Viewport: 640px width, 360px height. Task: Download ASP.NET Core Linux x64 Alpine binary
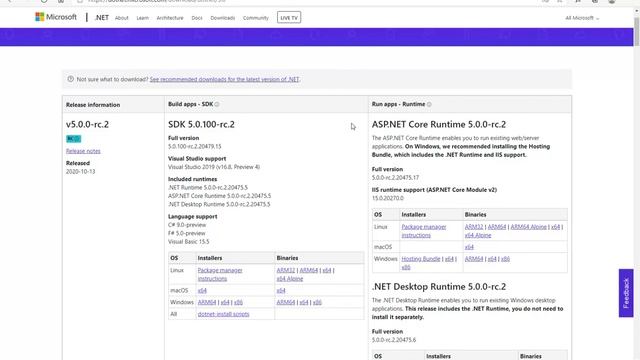478,236
